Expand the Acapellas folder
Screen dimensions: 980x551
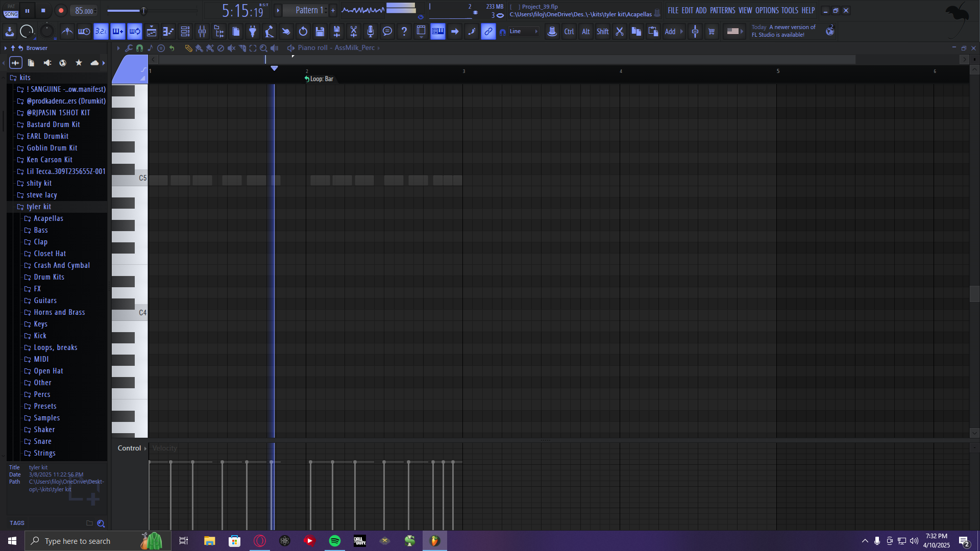(x=48, y=218)
